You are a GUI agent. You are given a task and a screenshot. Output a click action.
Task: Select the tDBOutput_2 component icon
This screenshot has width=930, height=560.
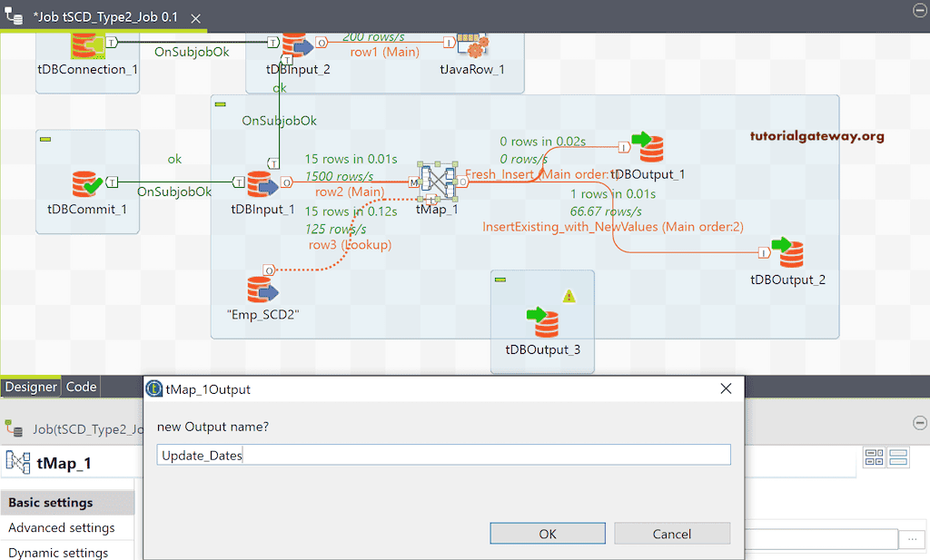pos(787,251)
